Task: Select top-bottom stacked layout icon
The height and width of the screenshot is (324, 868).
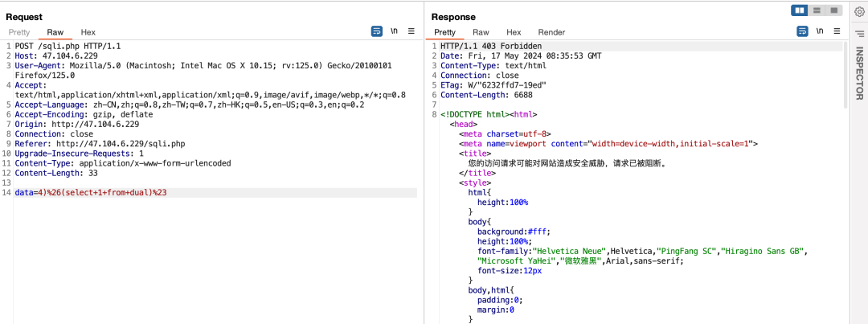Action: pyautogui.click(x=817, y=10)
